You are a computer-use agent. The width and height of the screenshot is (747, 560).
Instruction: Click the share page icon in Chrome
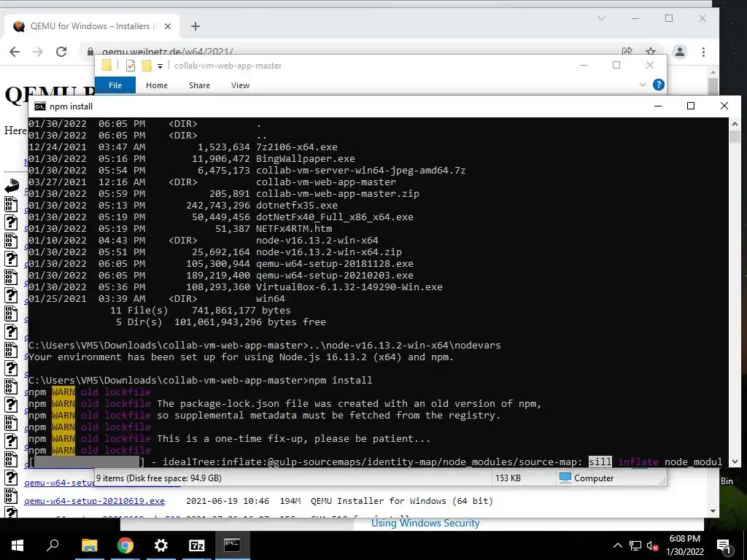coord(627,52)
